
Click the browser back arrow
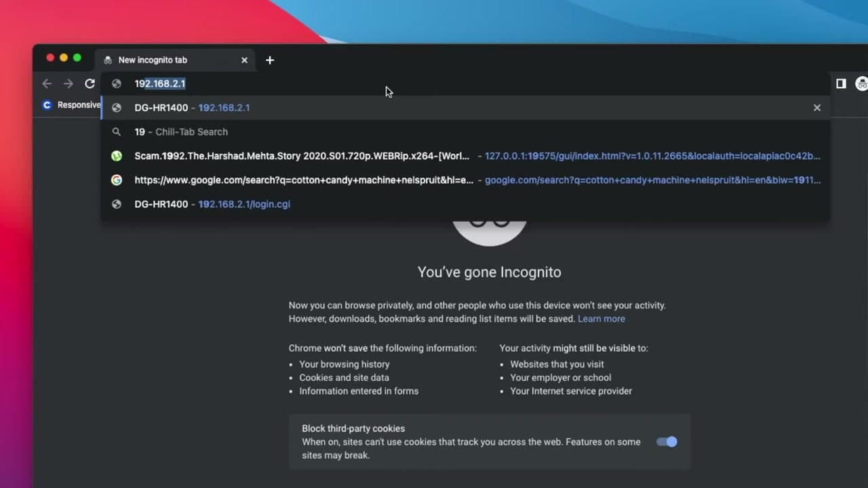pyautogui.click(x=47, y=83)
